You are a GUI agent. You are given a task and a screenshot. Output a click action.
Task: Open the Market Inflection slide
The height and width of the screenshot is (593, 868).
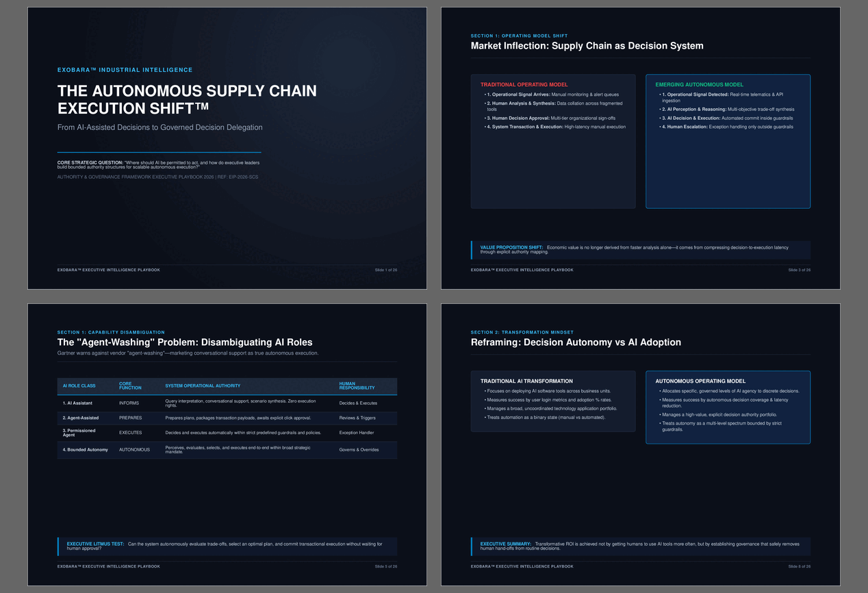click(x=641, y=148)
